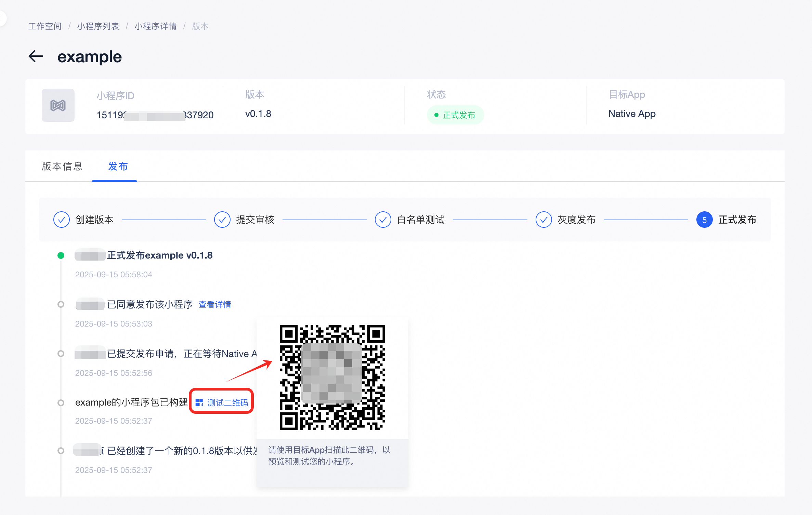Go to 工作空间 breadcrumb

coord(45,26)
